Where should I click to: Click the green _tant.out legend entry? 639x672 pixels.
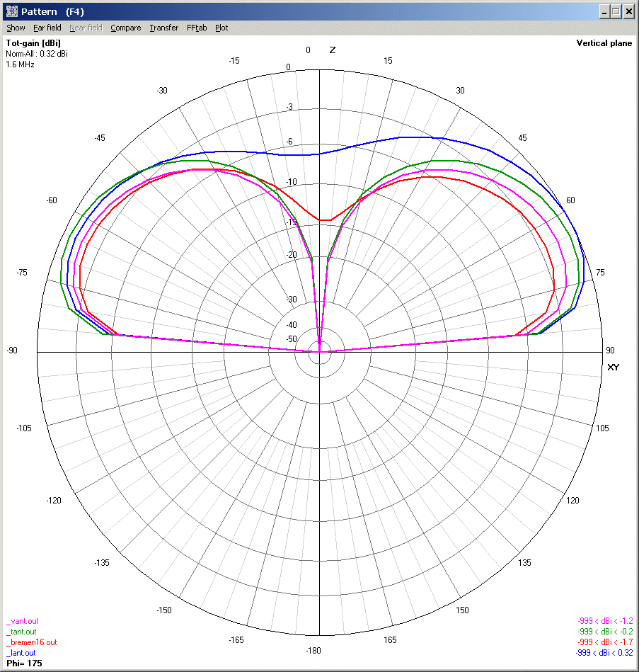click(x=21, y=632)
